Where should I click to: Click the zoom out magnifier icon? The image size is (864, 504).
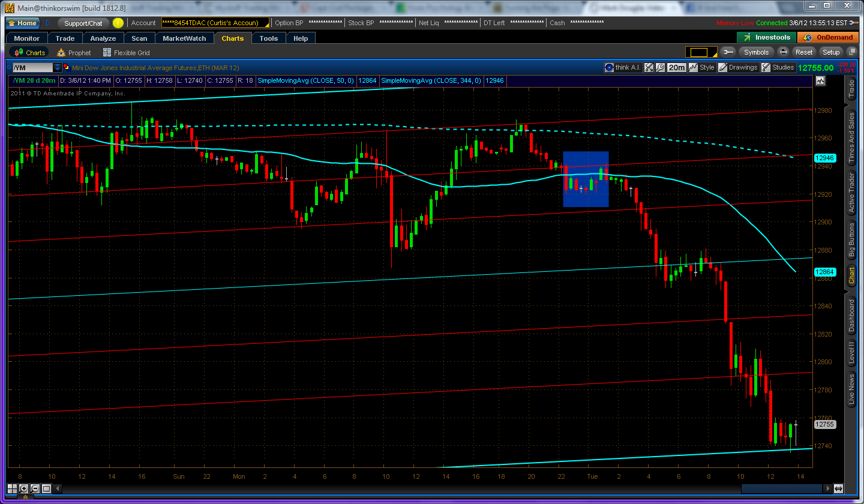click(35, 488)
